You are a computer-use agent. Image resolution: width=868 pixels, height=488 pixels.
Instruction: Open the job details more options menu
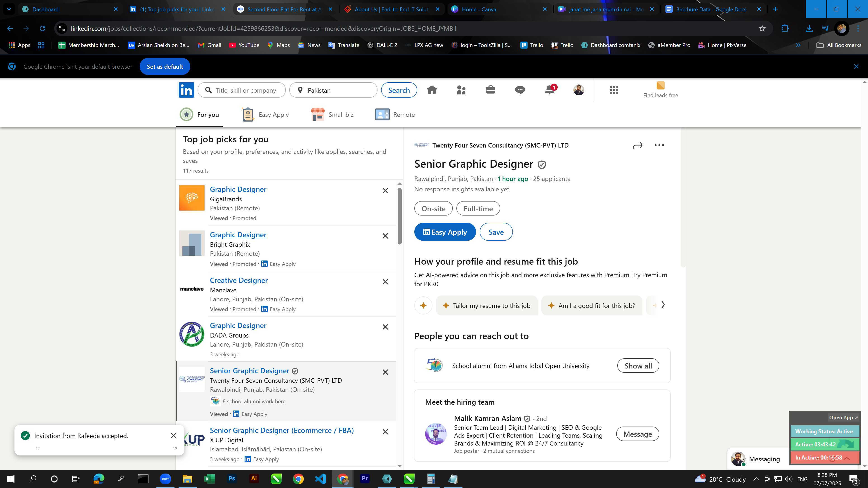[659, 145]
